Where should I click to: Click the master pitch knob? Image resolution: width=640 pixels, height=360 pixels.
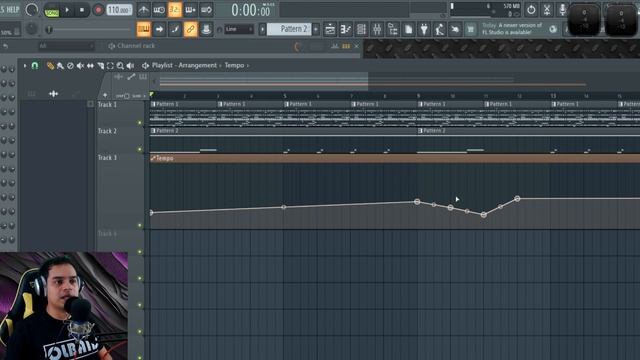point(31,29)
